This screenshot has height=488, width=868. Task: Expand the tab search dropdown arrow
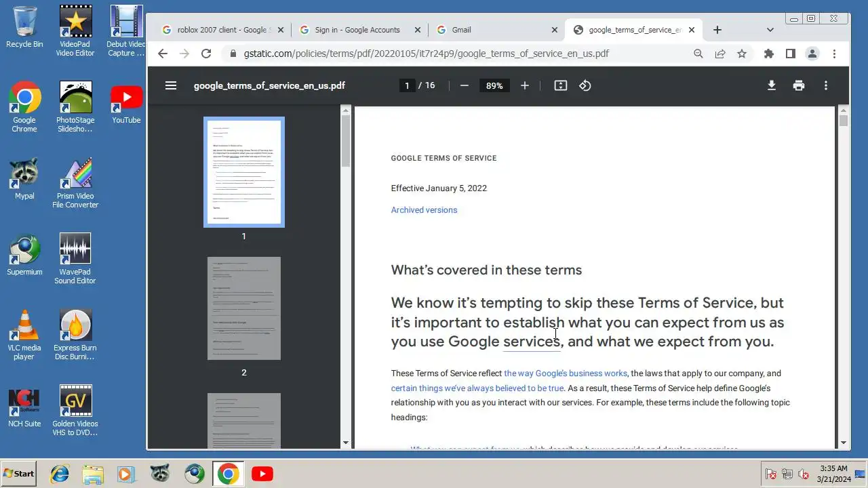click(x=770, y=30)
